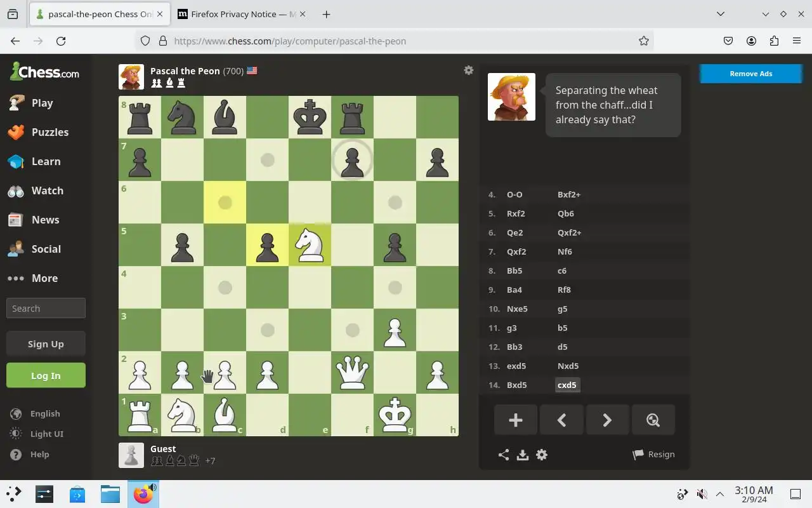Toggle Light UI theme
812x508 pixels.
37,434
